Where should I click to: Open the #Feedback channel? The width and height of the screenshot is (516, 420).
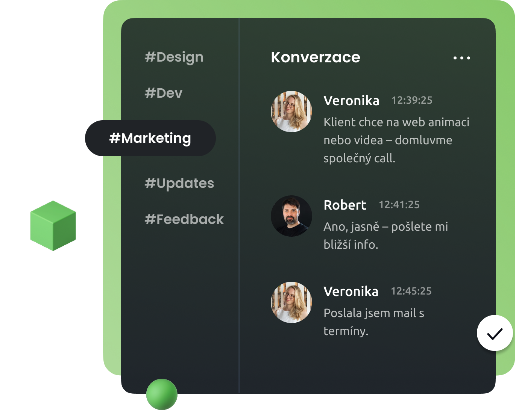184,219
